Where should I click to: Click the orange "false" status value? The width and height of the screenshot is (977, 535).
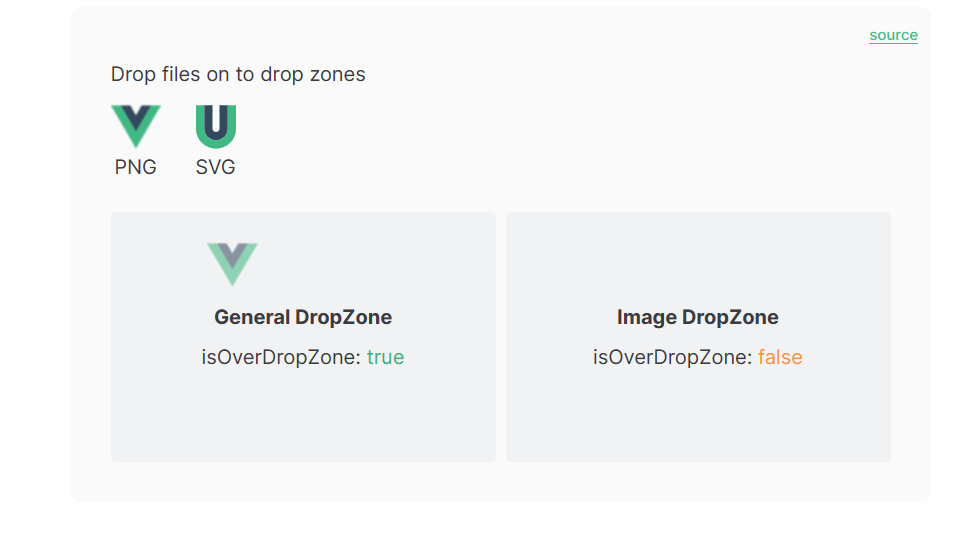(x=780, y=357)
